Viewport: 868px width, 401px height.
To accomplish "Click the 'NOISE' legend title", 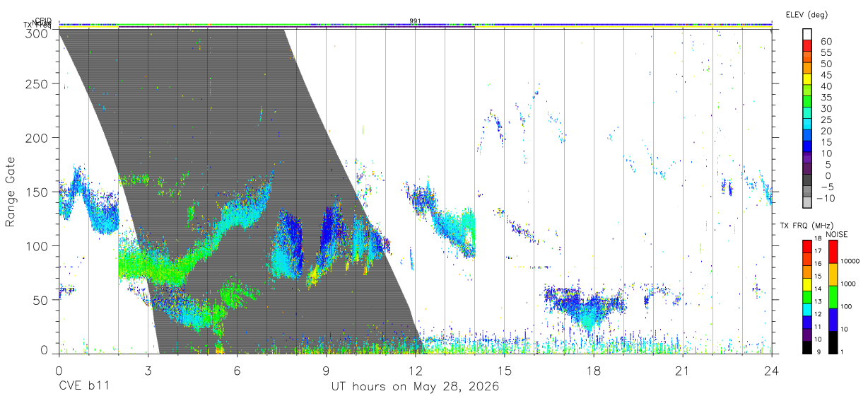I will click(x=836, y=234).
